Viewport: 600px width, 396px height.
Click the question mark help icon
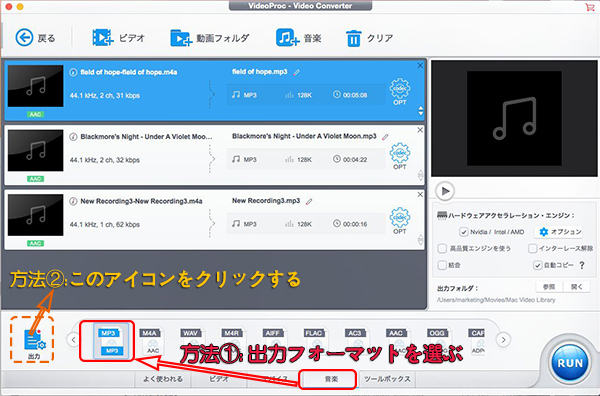(582, 265)
